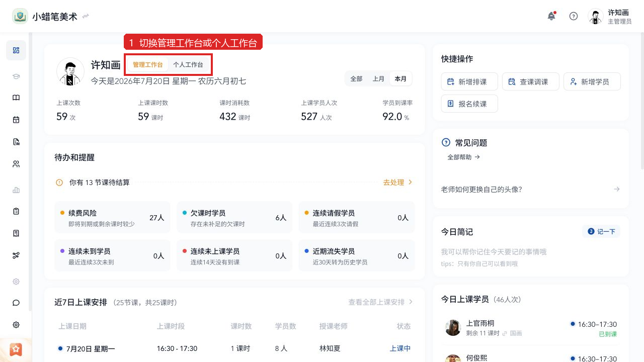
Task: Open the 许知画 主管理员 account menu
Action: coord(610,16)
